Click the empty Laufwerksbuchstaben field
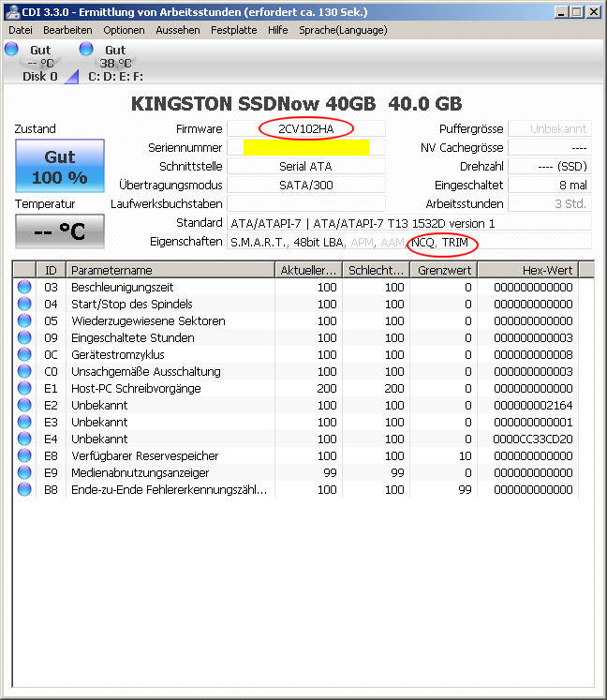 [x=306, y=204]
